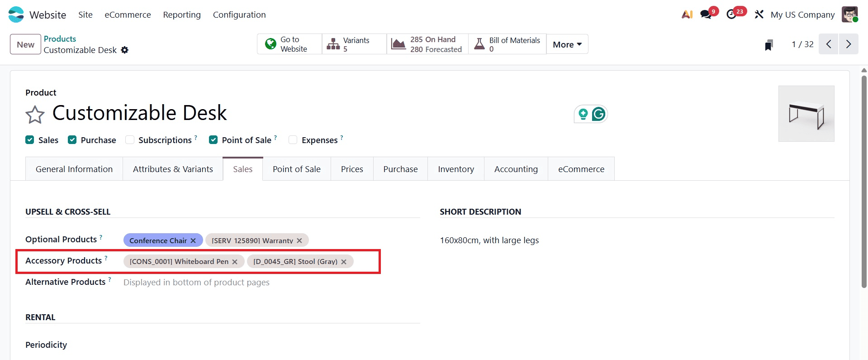Remove the Stool (Gray) accessory tag
Viewport: 868px width, 360px height.
(x=344, y=262)
